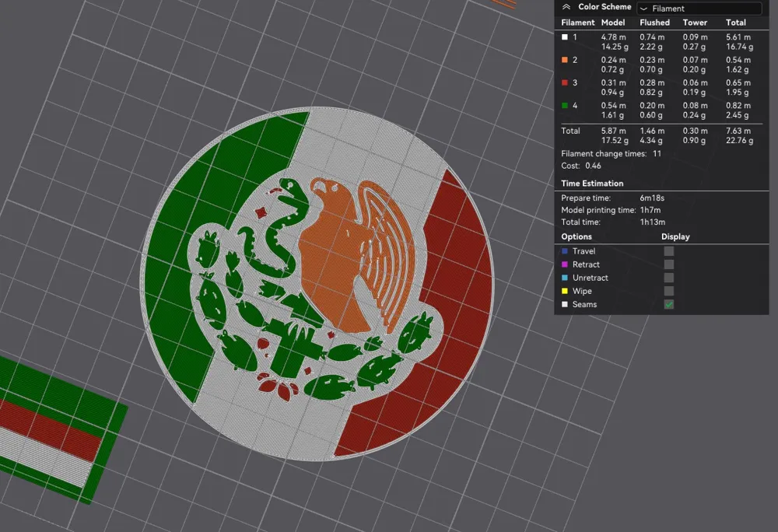
Task: Enable the Wipe display checkbox
Action: click(x=669, y=292)
